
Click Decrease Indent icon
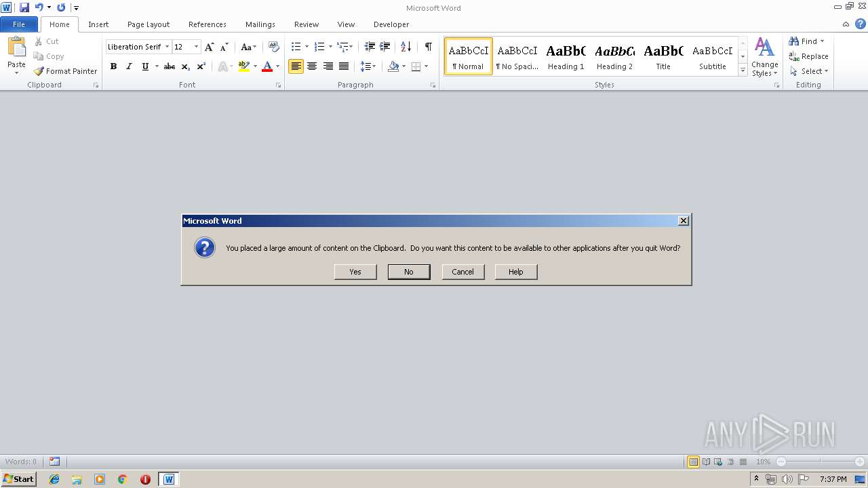370,47
